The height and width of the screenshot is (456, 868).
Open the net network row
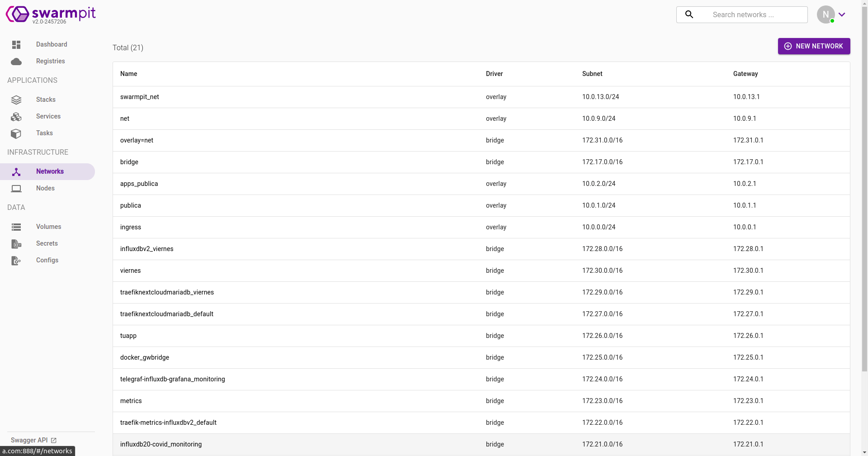coord(481,119)
